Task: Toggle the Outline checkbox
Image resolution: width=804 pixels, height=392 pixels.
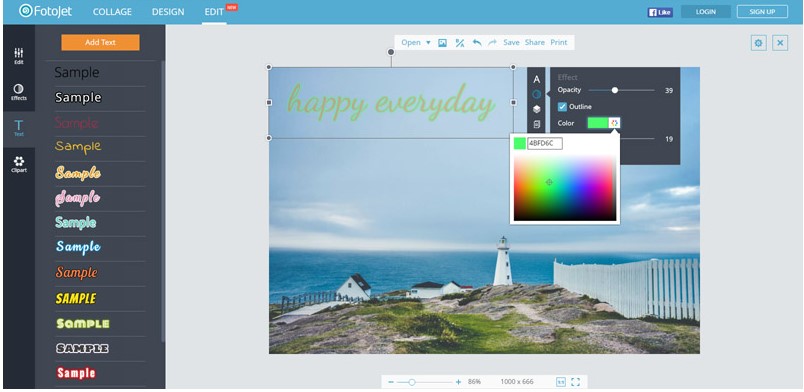Action: [562, 107]
